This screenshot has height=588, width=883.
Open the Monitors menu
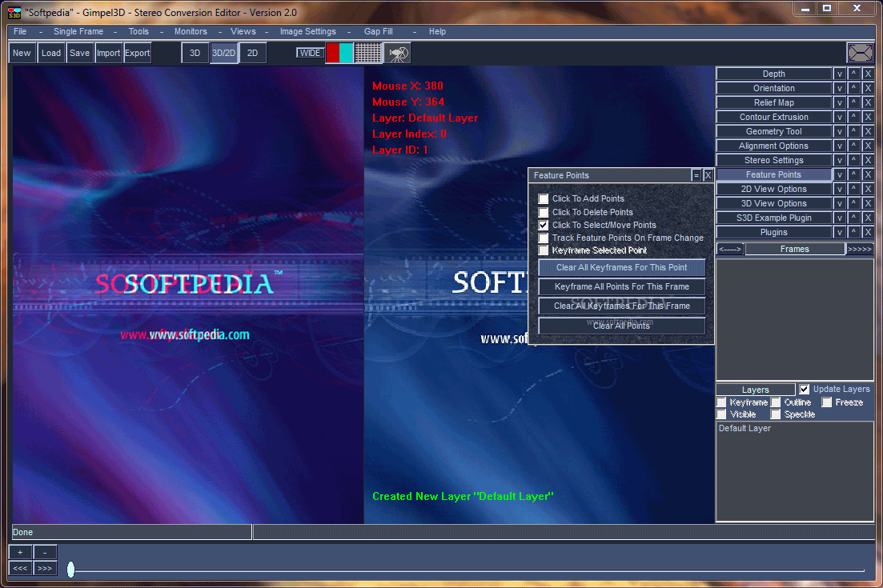tap(191, 31)
